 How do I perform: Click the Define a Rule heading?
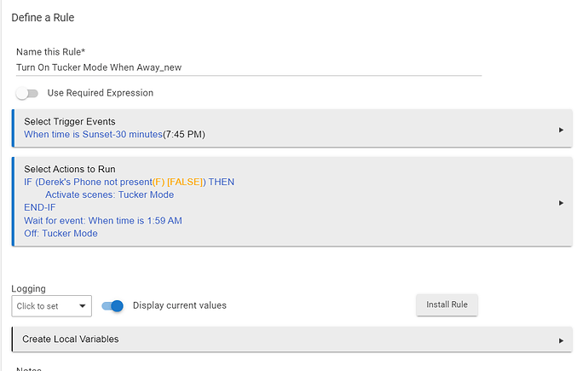coord(43,18)
